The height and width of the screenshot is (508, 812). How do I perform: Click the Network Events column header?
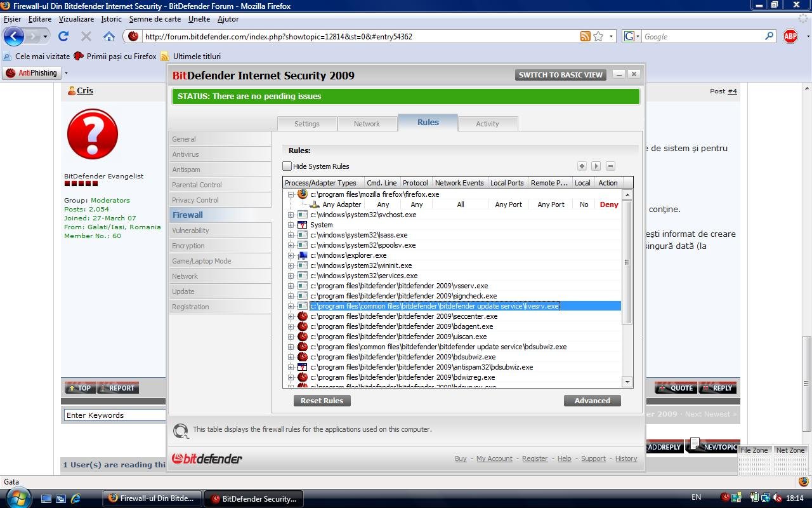[x=459, y=183]
